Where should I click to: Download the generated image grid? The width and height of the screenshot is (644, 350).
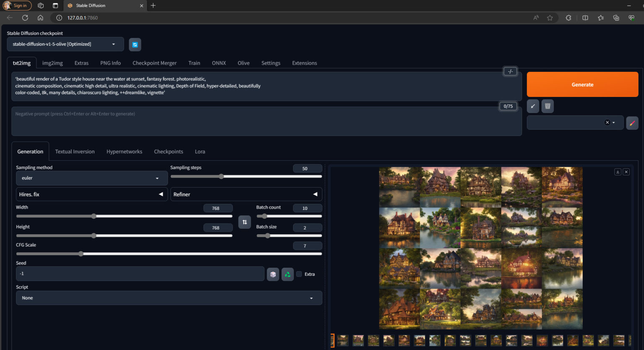click(618, 172)
